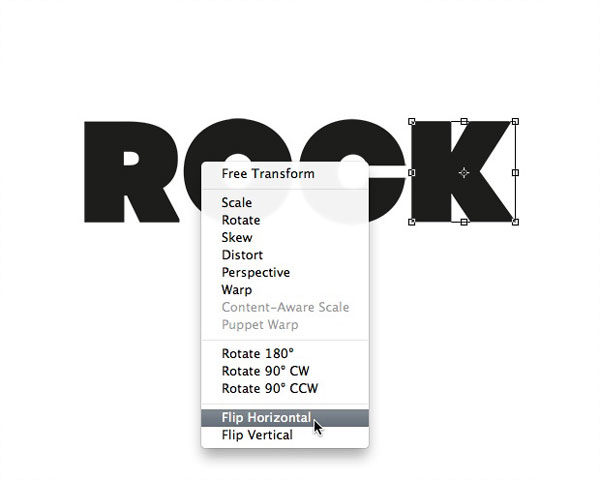Click the top-middle transform handle on K
Viewport: 600px width, 480px height.
(464, 121)
